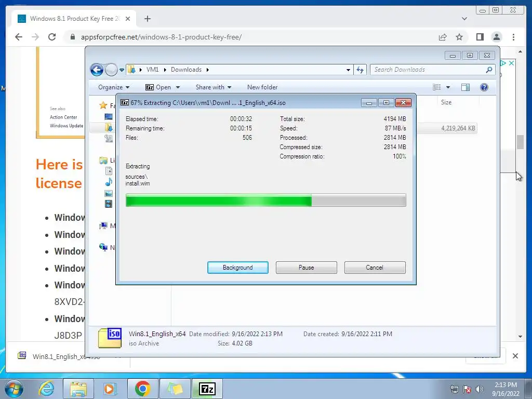Expand the arrow after Downloads breadcrumb
This screenshot has height=399, width=532.
[207, 70]
